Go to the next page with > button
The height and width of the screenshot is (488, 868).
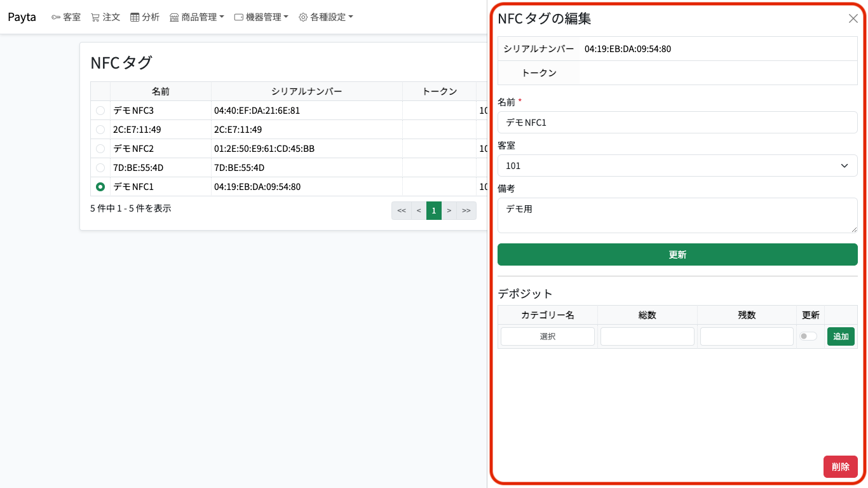(449, 210)
